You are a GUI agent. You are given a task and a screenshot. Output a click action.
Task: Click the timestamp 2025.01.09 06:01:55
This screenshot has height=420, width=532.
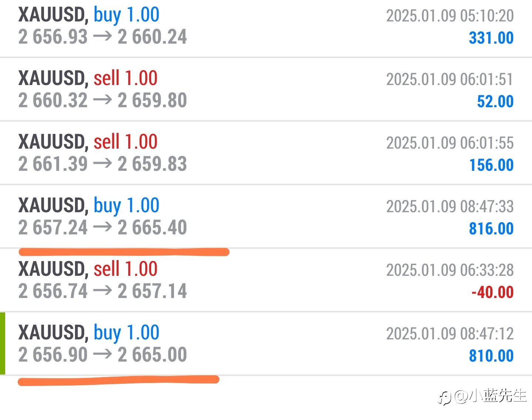(450, 143)
